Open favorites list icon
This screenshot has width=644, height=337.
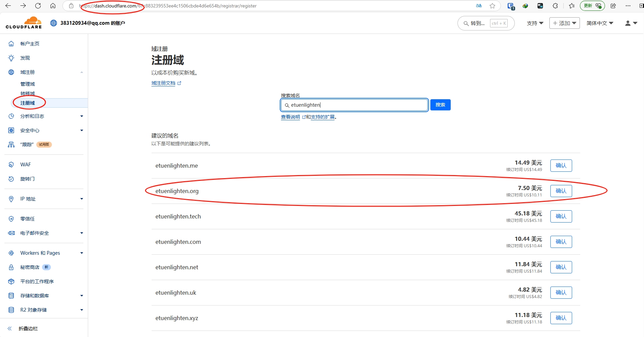pos(572,6)
